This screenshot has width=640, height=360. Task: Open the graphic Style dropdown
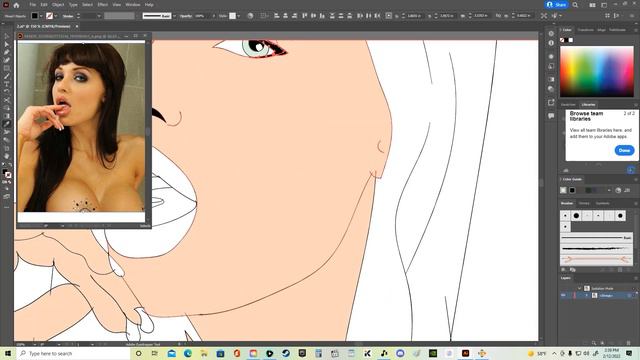pos(238,16)
